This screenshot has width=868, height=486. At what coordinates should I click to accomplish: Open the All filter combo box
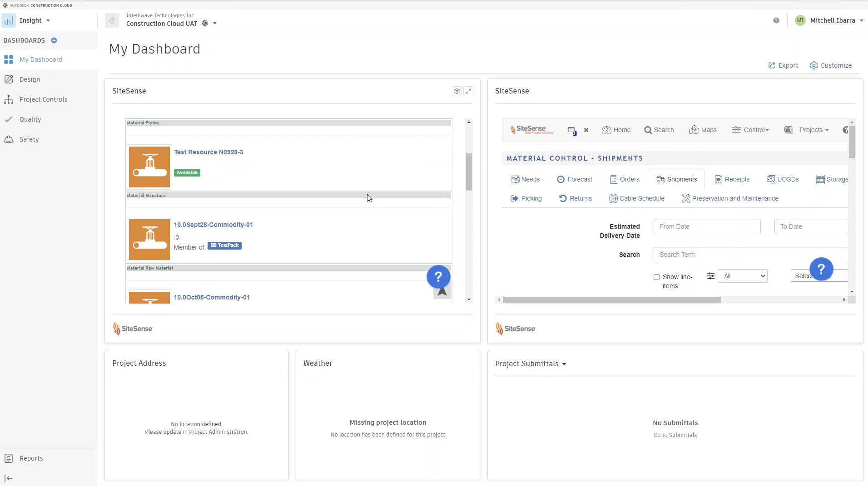point(743,276)
